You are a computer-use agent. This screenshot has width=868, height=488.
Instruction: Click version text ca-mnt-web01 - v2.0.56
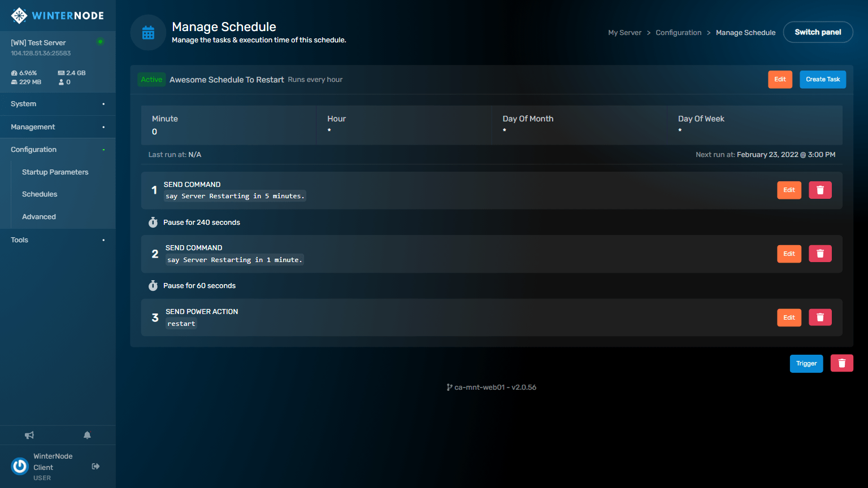pos(496,387)
